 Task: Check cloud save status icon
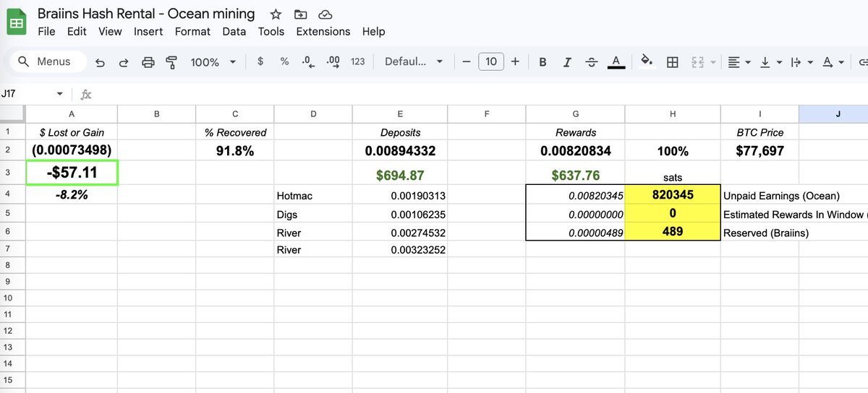tap(325, 14)
